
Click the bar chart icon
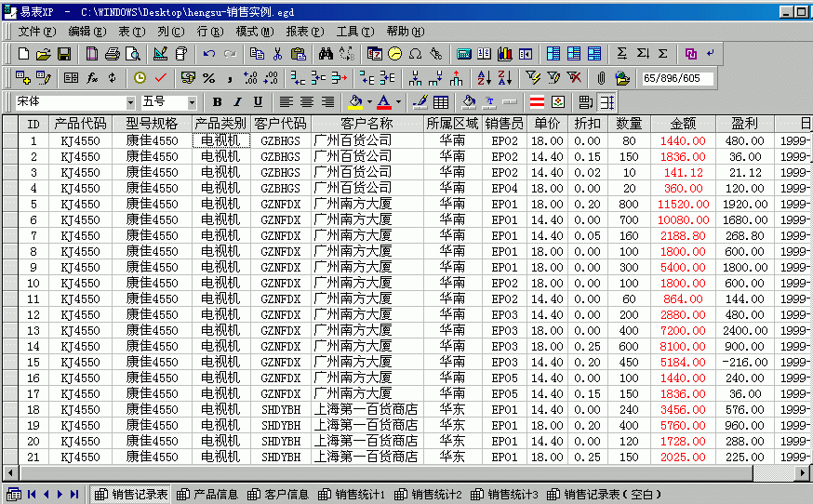(x=504, y=53)
